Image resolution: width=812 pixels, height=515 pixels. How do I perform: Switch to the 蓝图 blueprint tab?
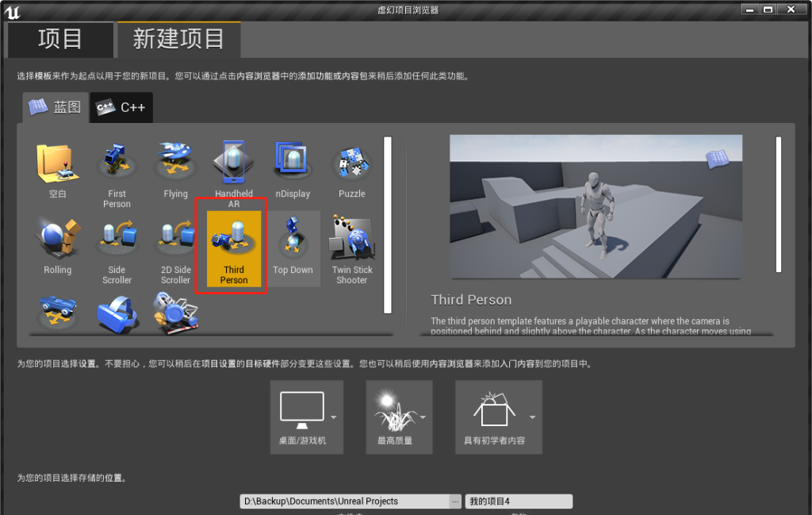(x=56, y=107)
